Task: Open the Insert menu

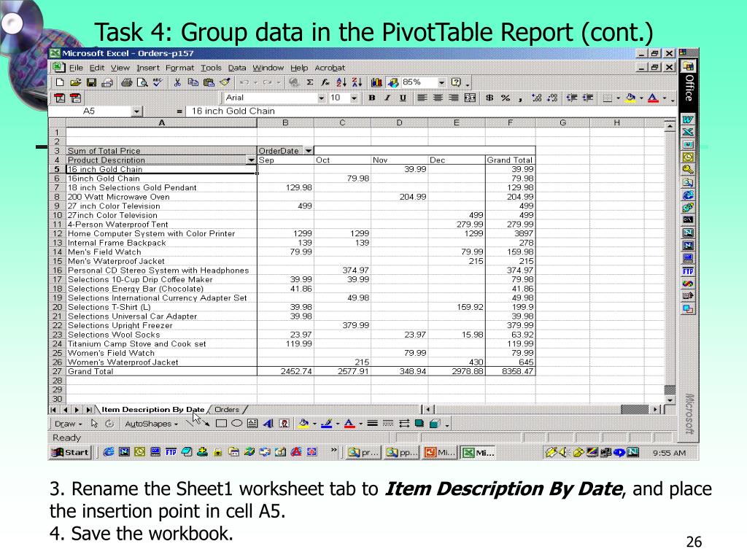Action: [147, 68]
